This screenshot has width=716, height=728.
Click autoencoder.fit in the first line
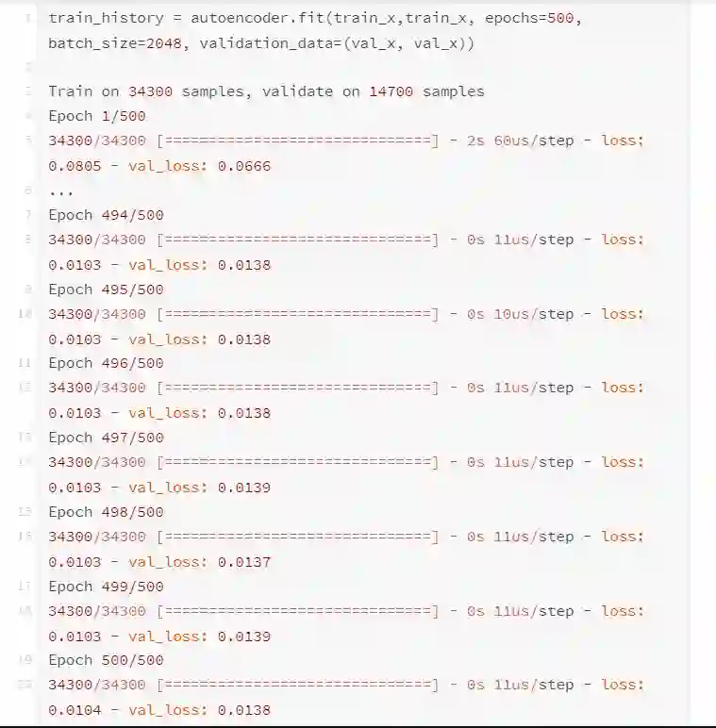tap(271, 18)
